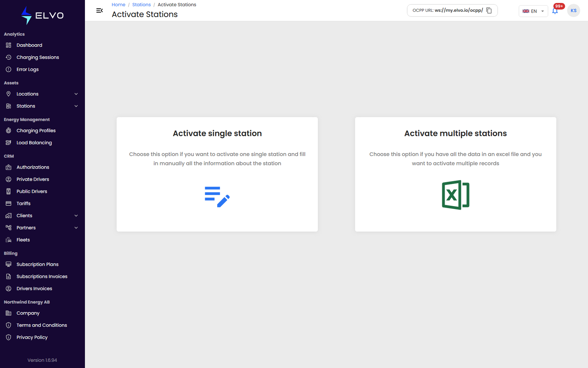
Task: Open Charging Profiles menu item
Action: point(42,131)
